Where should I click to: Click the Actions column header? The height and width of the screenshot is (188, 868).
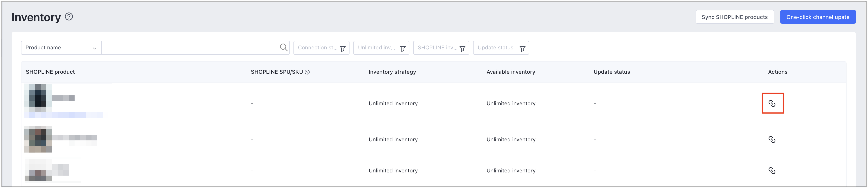click(778, 72)
